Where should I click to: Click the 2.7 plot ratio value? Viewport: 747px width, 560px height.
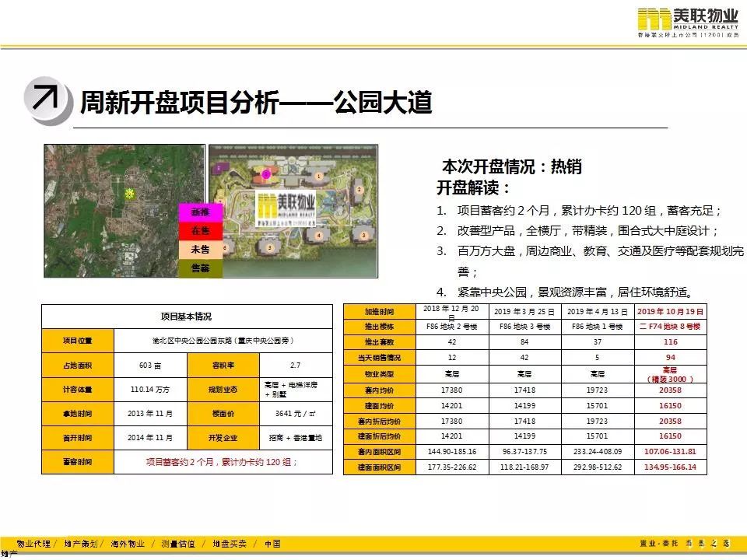click(x=296, y=366)
